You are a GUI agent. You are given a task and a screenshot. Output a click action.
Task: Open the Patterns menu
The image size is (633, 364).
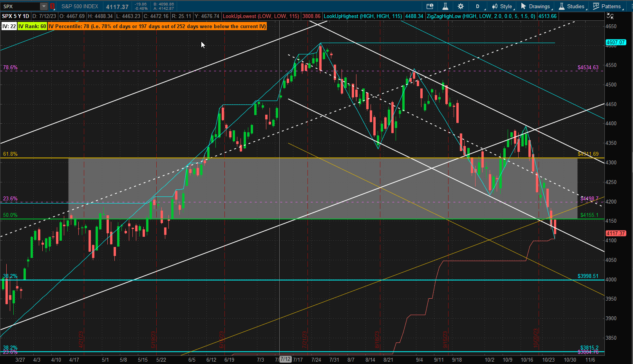(x=607, y=6)
